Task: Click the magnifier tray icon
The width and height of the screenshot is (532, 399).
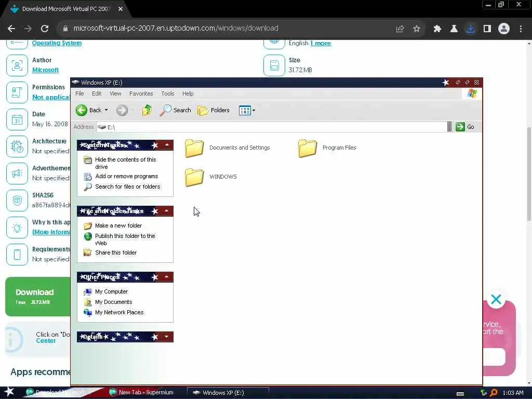Action: [x=494, y=393]
